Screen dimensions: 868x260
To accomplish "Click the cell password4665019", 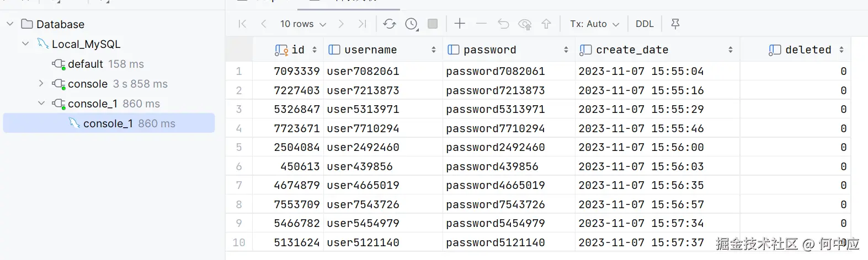I will pyautogui.click(x=509, y=185).
